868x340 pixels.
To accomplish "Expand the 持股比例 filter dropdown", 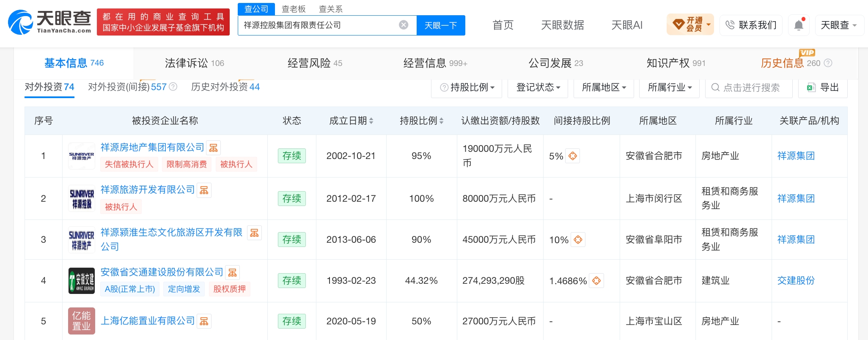I will pyautogui.click(x=467, y=88).
